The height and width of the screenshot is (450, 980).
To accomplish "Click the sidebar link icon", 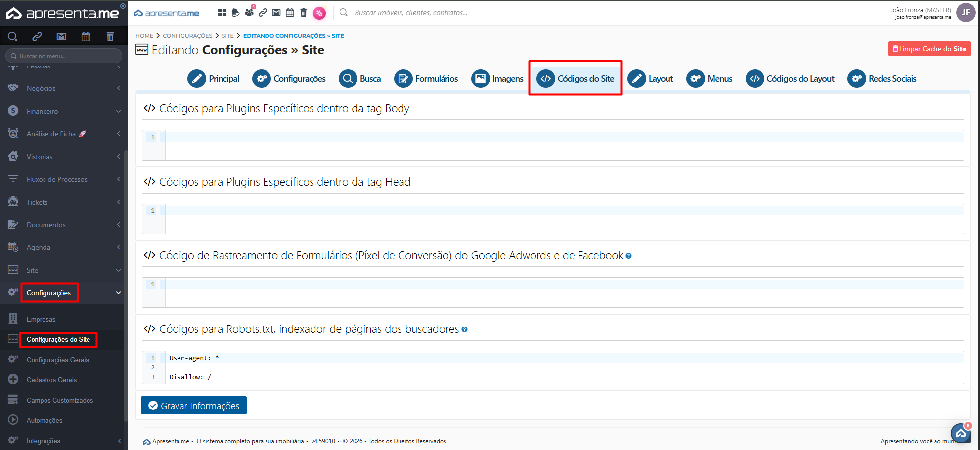I will (37, 36).
